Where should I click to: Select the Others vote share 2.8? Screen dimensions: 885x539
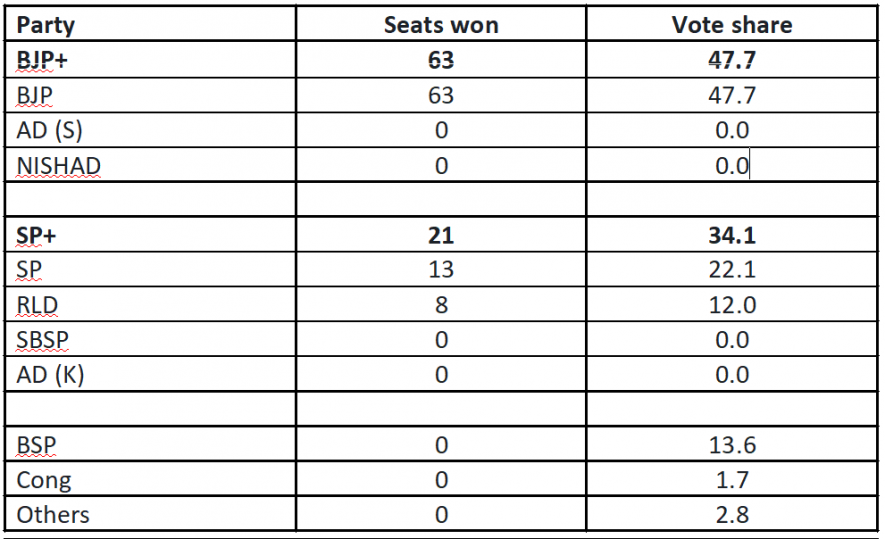coord(731,515)
